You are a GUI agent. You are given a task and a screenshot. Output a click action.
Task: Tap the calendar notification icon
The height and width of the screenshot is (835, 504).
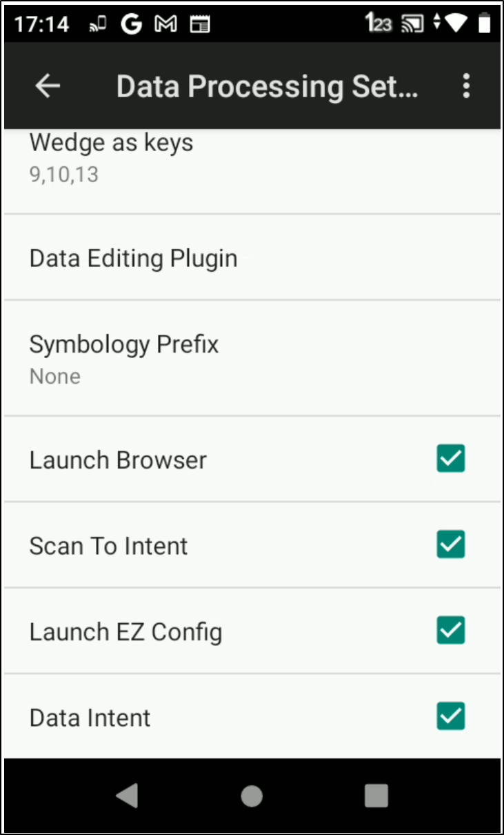tap(200, 24)
